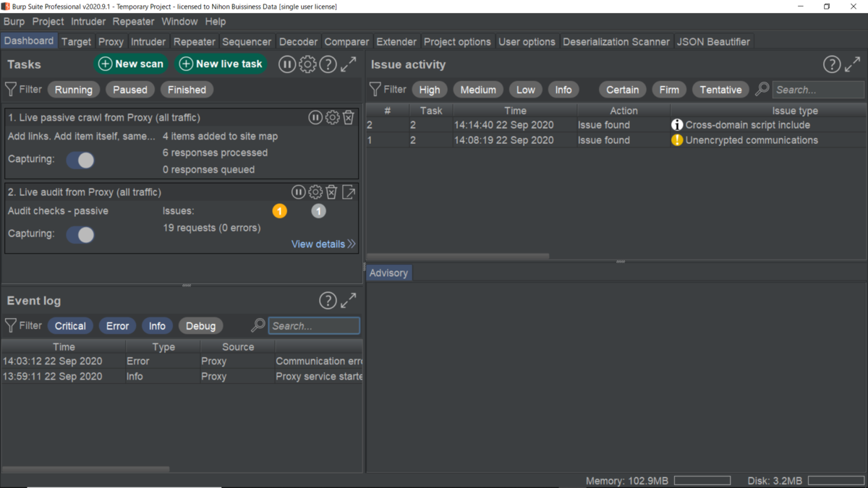
Task: Start a New scan
Action: 131,64
